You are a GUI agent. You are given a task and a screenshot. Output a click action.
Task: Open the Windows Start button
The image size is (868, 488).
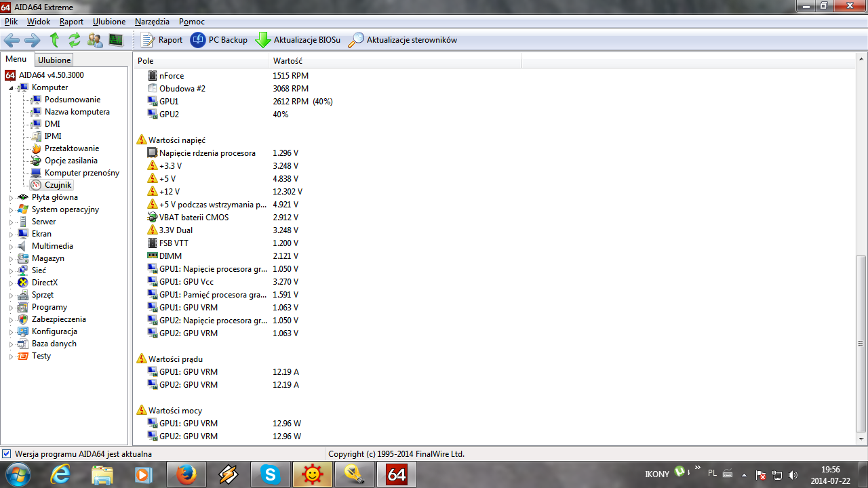pos(18,474)
